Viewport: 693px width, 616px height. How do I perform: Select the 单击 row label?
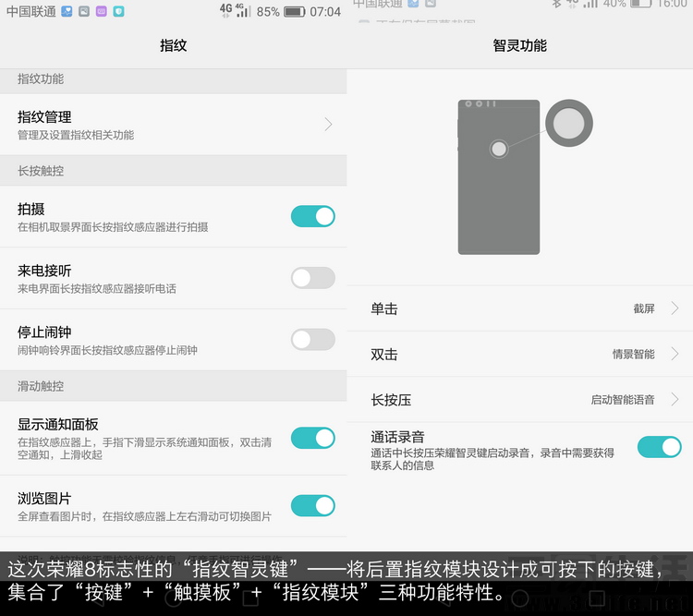tap(384, 308)
